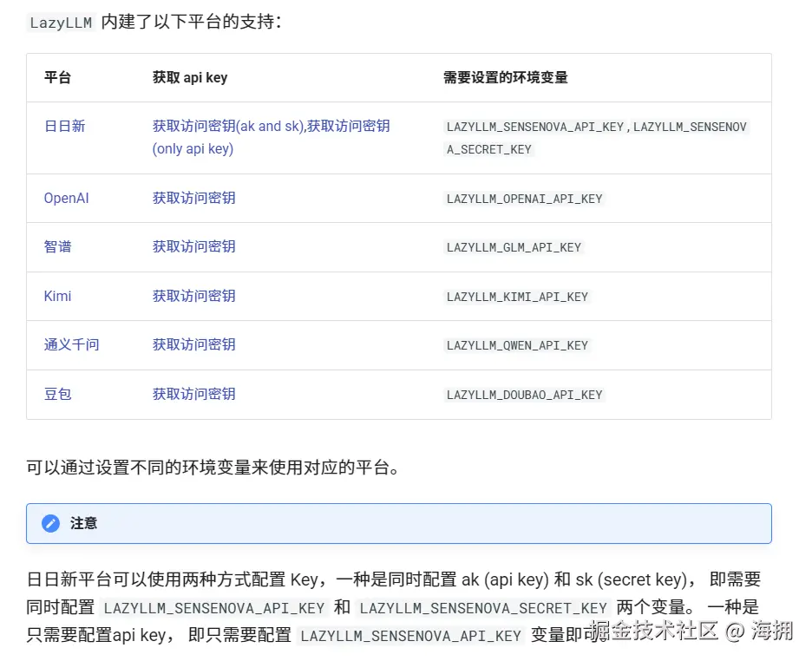Click 获取访问密钥 link in 豆包 row

click(194, 395)
